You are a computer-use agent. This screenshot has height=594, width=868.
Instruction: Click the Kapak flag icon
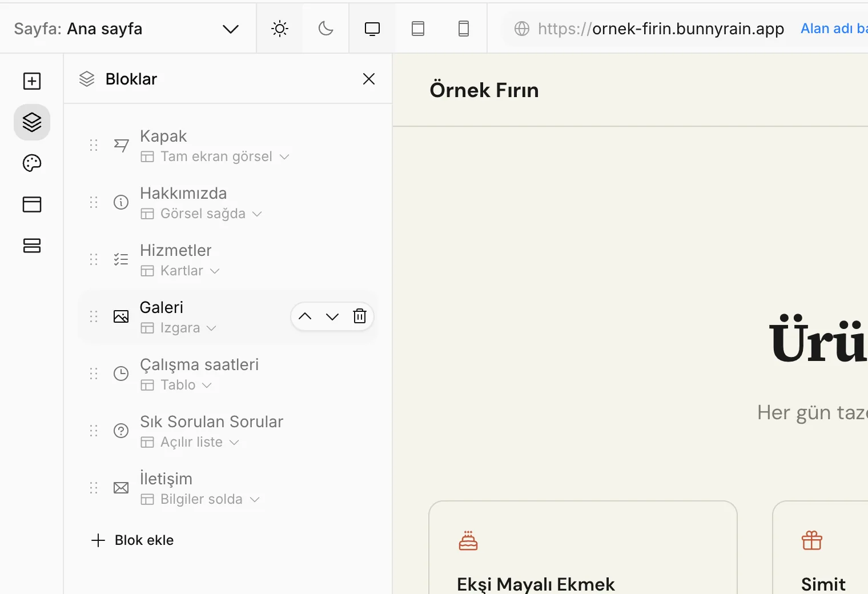coord(121,145)
